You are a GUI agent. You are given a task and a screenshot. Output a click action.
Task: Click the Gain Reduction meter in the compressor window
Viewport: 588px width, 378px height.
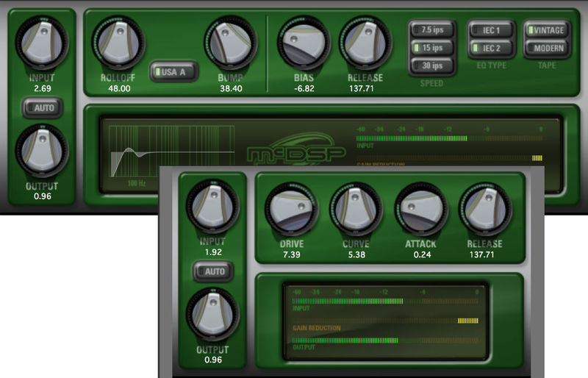(x=385, y=321)
